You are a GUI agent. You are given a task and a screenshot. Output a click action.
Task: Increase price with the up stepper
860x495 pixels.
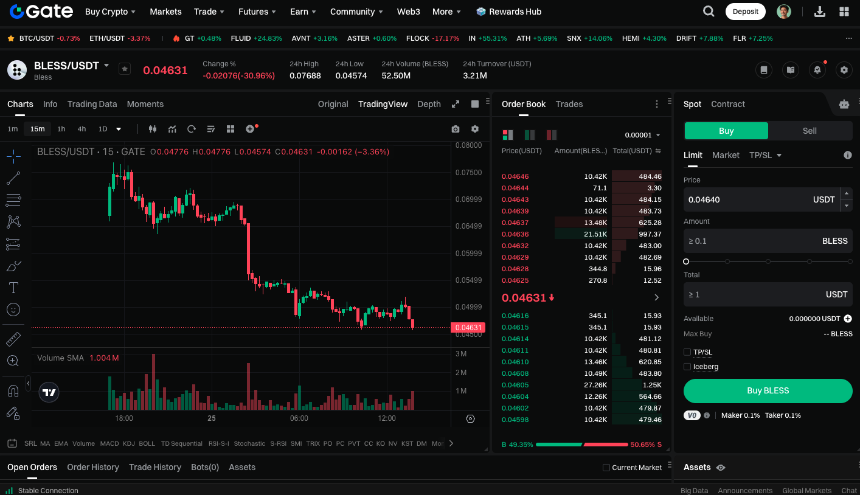846,194
